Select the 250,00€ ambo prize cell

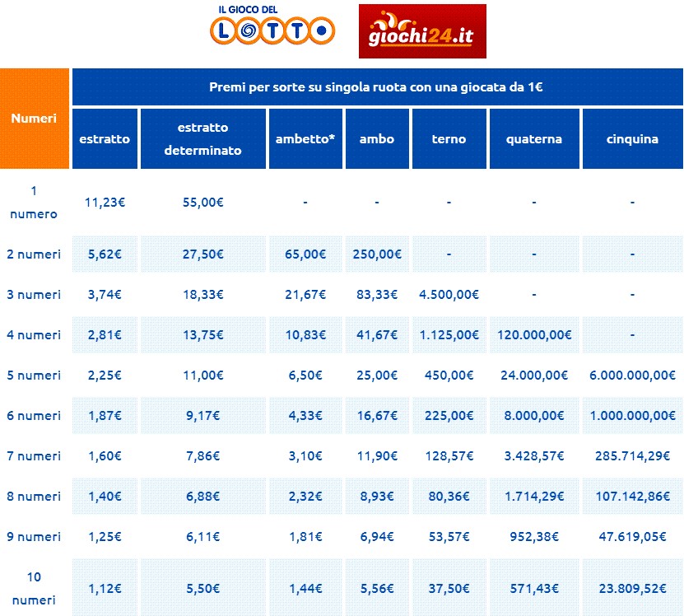(376, 254)
